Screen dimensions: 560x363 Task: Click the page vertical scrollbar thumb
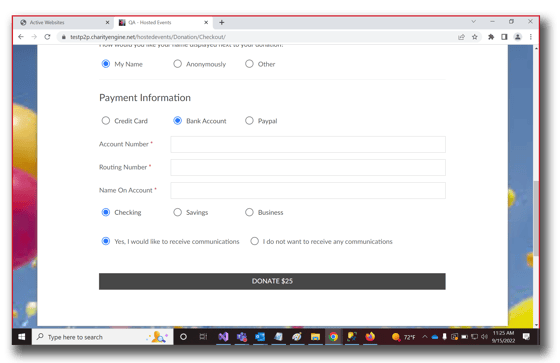[536, 218]
